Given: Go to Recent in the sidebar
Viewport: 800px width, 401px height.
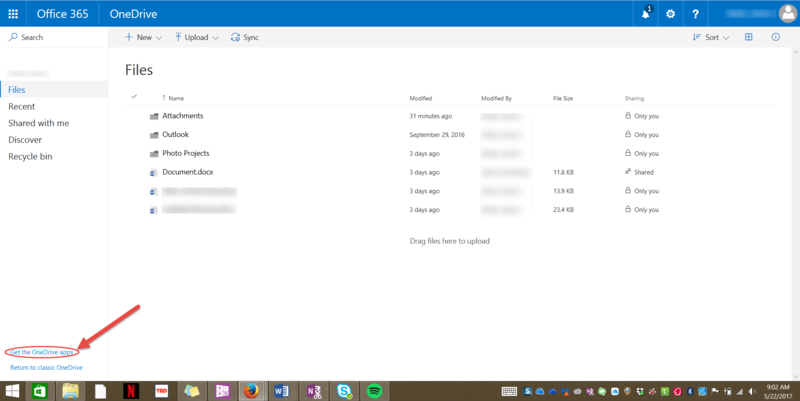Looking at the screenshot, I should click(x=22, y=106).
